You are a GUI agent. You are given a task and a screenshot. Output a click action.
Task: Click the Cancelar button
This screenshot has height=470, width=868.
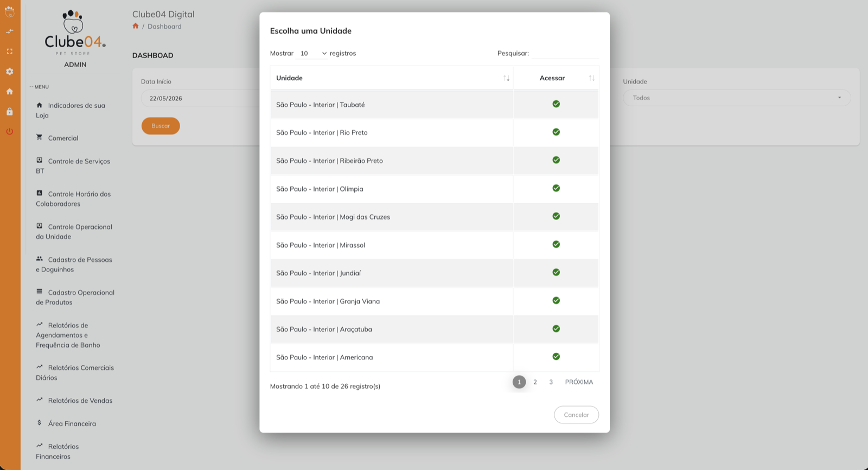(x=576, y=415)
